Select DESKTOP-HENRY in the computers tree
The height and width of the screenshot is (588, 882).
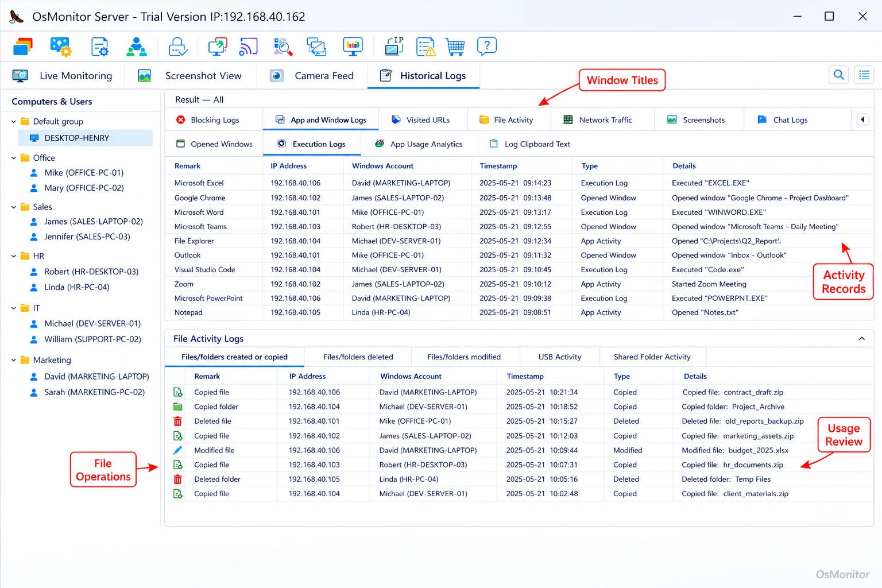pyautogui.click(x=86, y=138)
